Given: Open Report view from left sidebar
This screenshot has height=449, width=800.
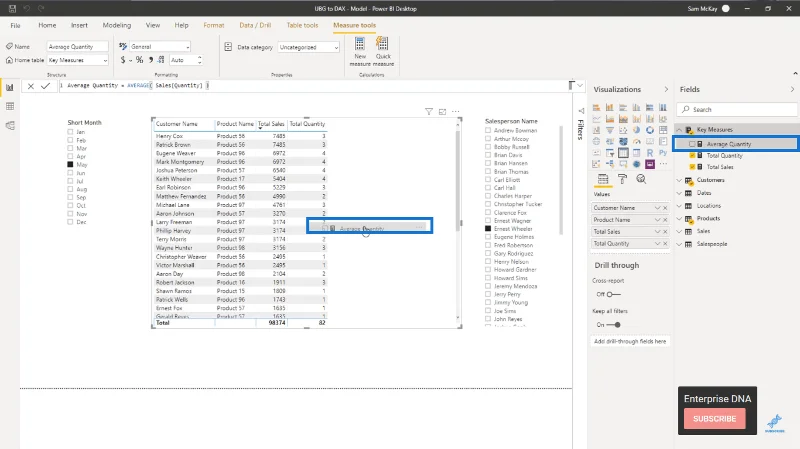Looking at the screenshot, I should click(x=10, y=87).
